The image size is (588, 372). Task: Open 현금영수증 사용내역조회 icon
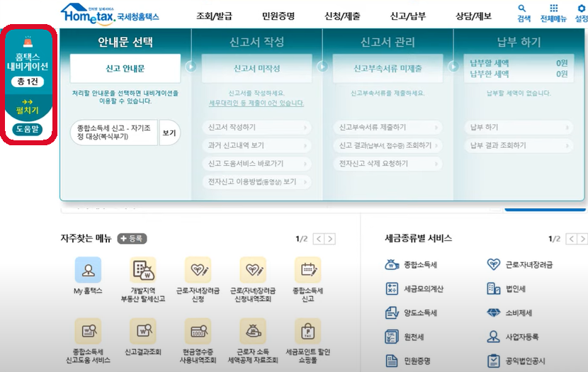[x=198, y=331]
